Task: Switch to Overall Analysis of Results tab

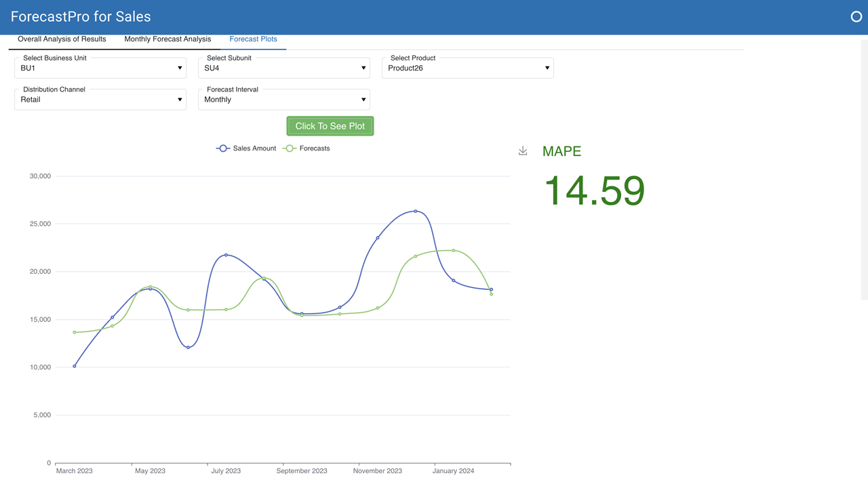Action: coord(62,39)
